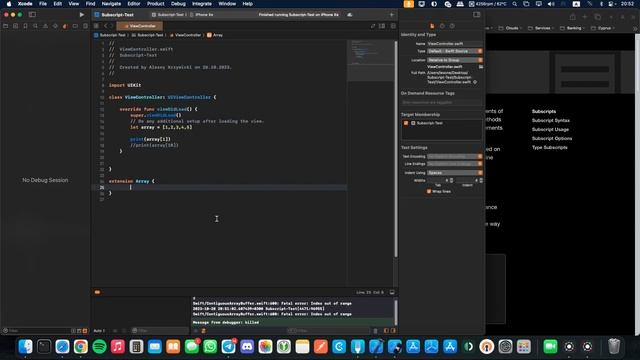The image size is (640, 360).
Task: Click the Subscript Usage link in browser
Action: [550, 129]
